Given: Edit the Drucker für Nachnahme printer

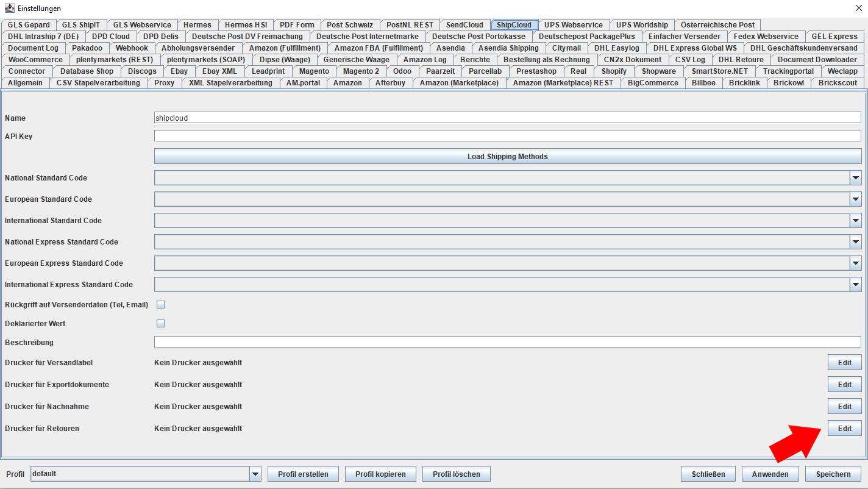Looking at the screenshot, I should pyautogui.click(x=844, y=406).
